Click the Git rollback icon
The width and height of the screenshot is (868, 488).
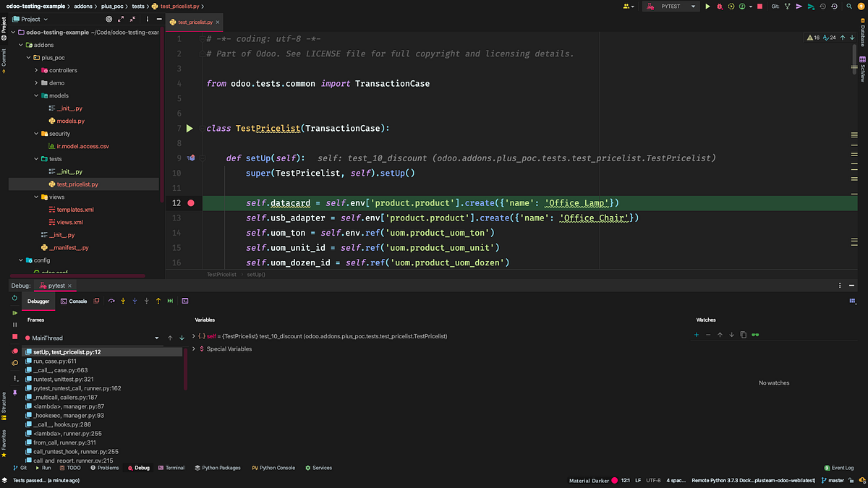(x=834, y=7)
